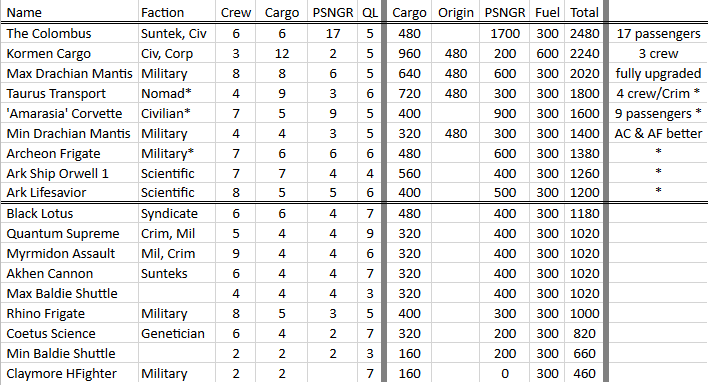Click the Faction column header
The image size is (710, 385).
coord(176,12)
